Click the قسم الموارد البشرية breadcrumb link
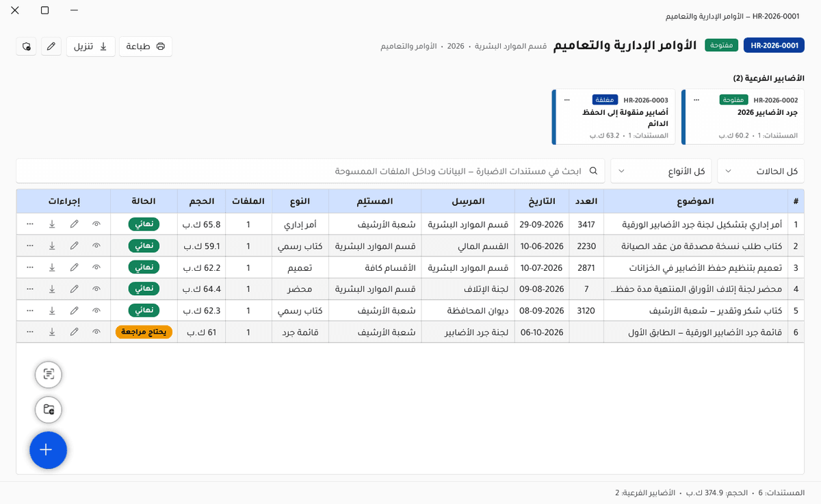821x504 pixels. tap(510, 46)
